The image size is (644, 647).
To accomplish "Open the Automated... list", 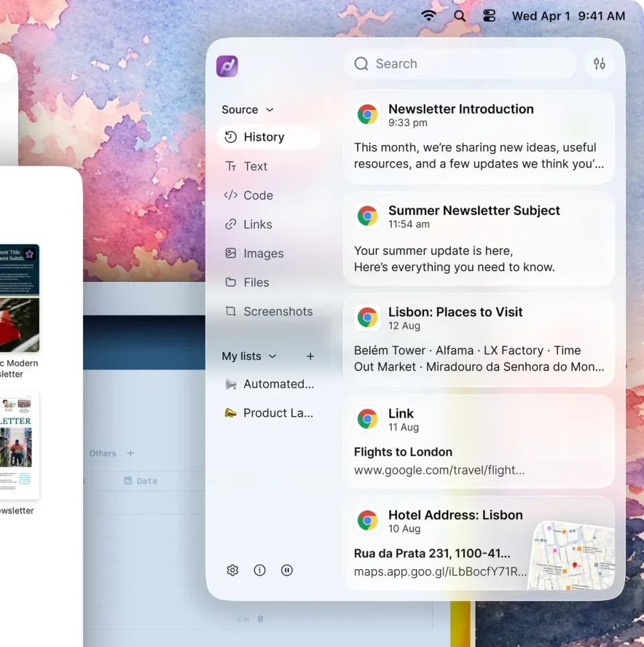I will (x=268, y=384).
